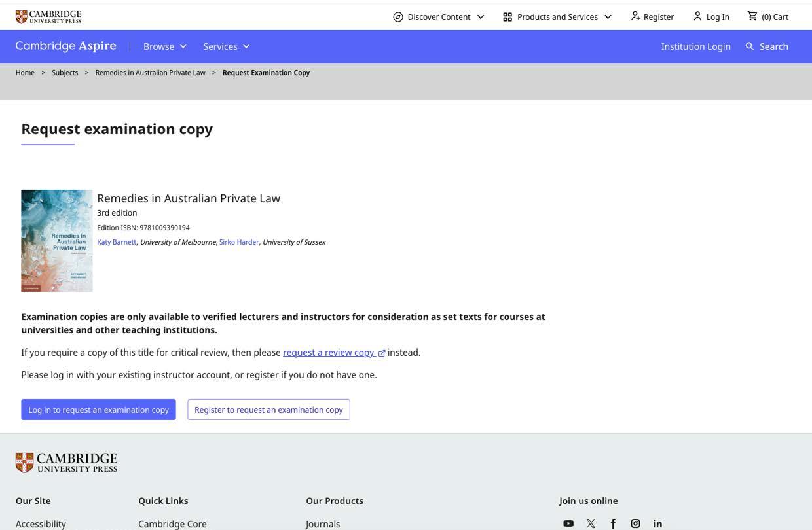This screenshot has width=812, height=530.
Task: Click the request a review copy link
Action: pyautogui.click(x=328, y=353)
